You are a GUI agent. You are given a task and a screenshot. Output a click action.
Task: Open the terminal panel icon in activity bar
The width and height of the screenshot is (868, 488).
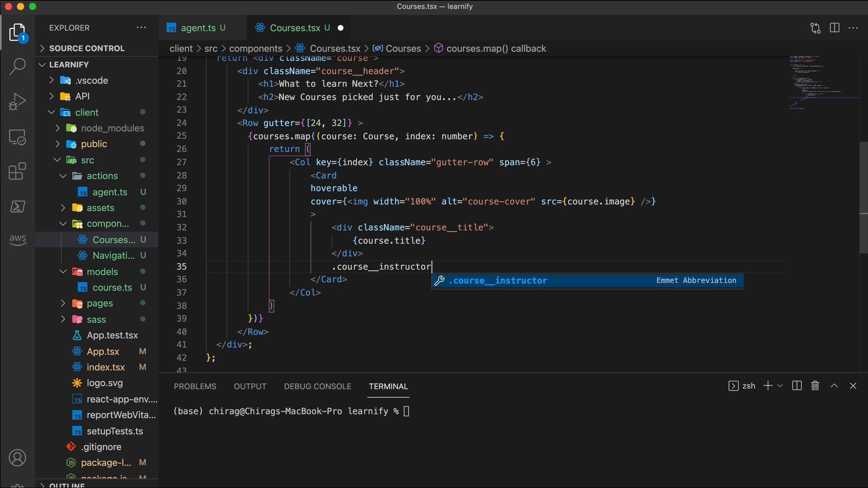[17, 206]
